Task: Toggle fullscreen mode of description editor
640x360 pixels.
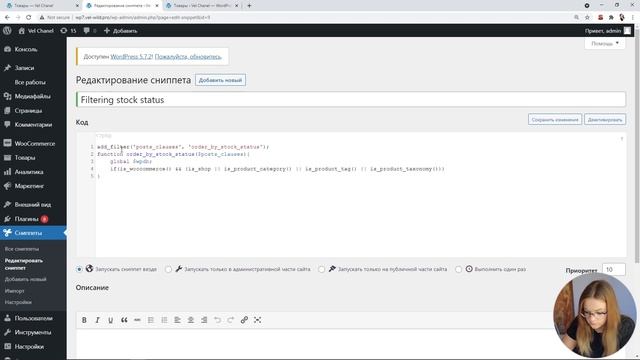Action: (258, 320)
